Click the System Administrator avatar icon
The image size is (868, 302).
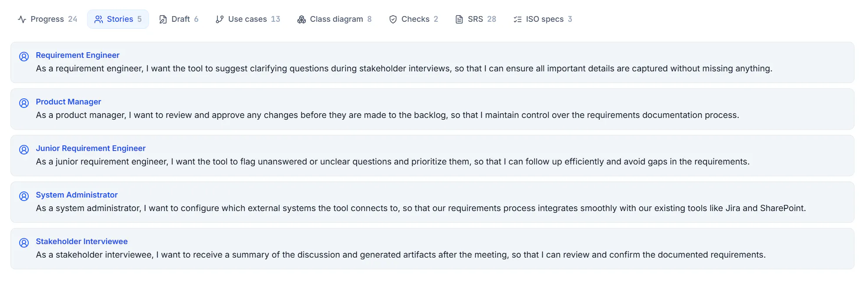(x=24, y=196)
